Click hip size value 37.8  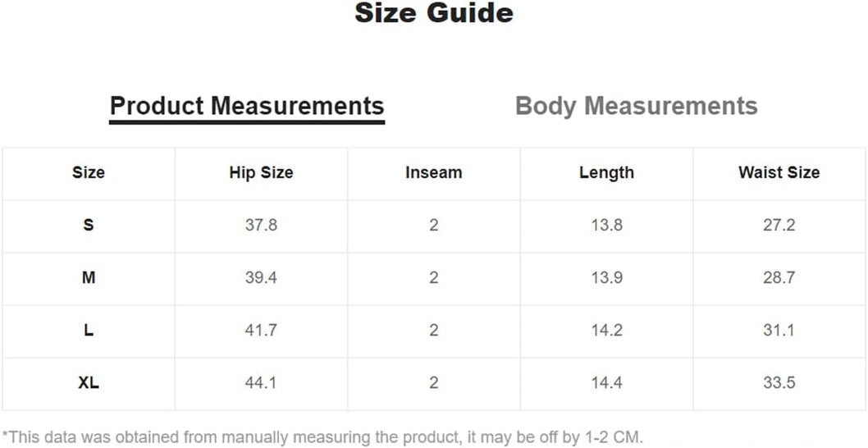(261, 225)
